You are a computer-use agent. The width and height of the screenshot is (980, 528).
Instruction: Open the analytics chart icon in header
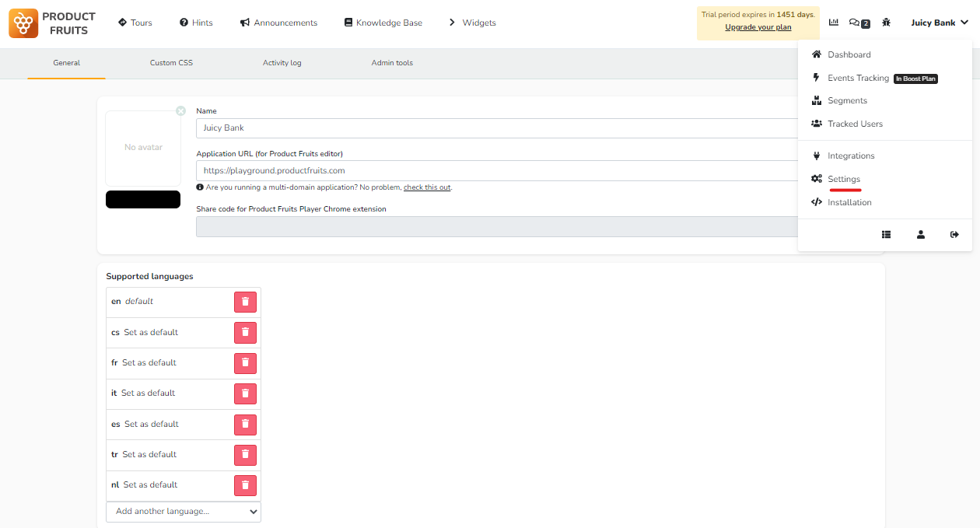point(834,23)
